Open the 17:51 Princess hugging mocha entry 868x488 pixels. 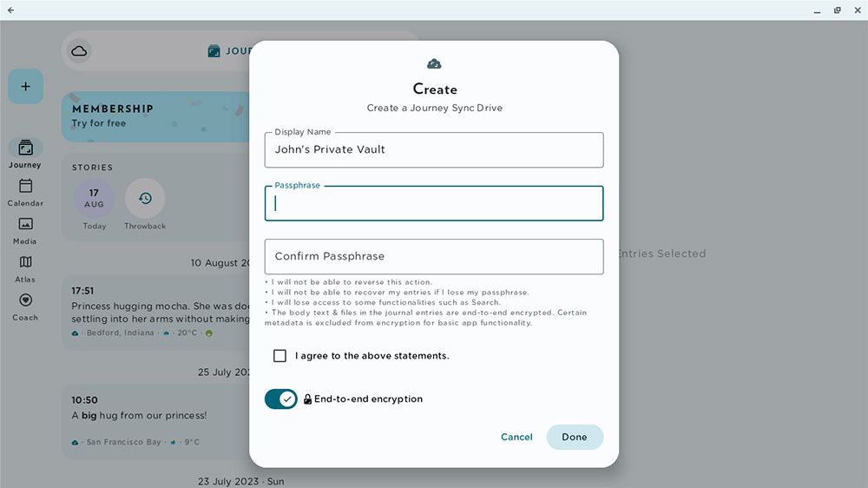tap(155, 312)
